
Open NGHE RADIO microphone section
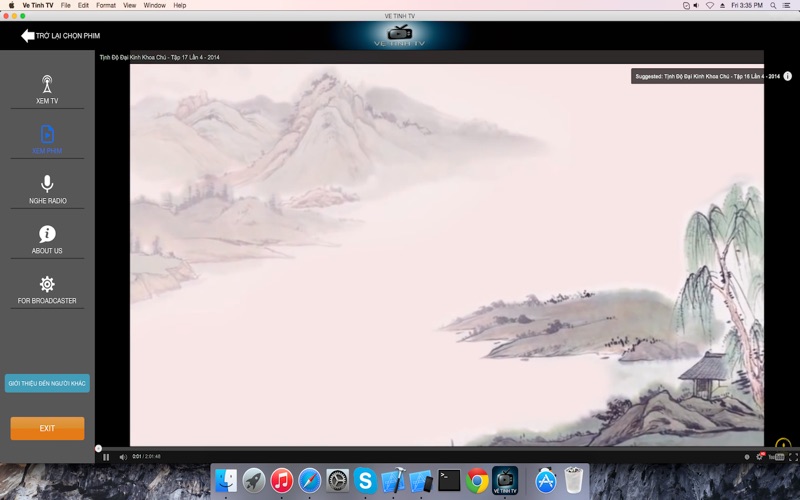(47, 184)
